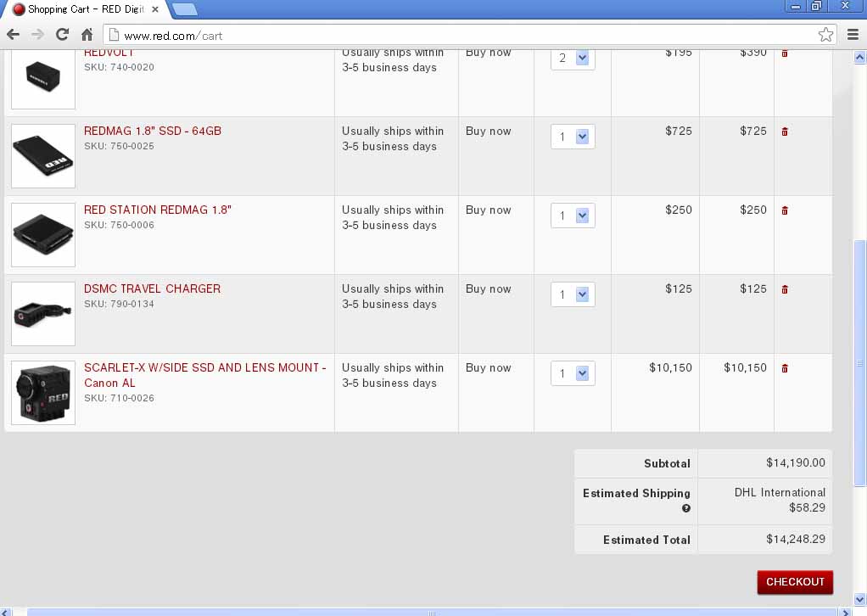This screenshot has height=616, width=867.
Task: Open the REDVOLT product link
Action: pos(109,53)
